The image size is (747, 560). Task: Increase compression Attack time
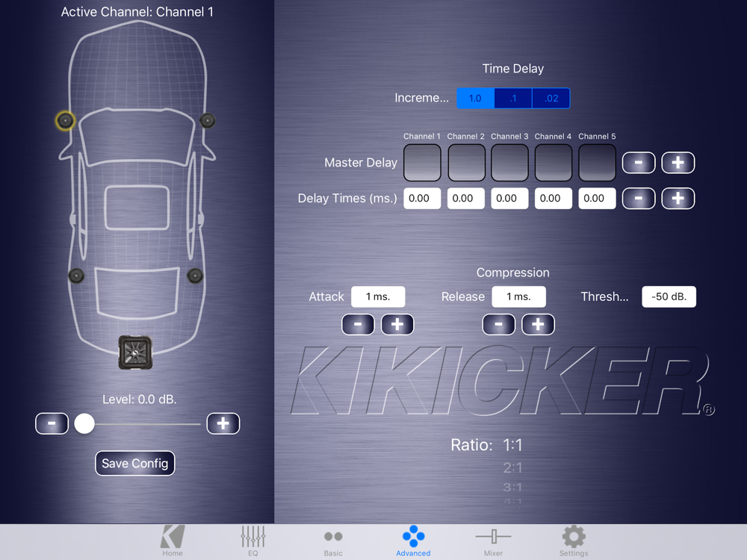(397, 324)
